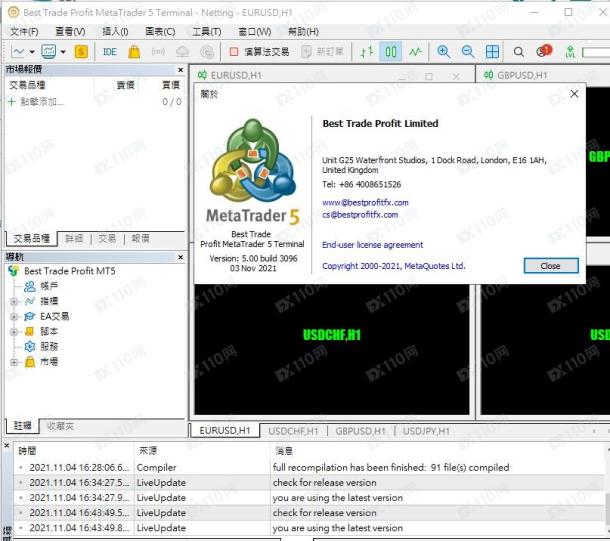The height and width of the screenshot is (541, 610).
Task: Open the 工具(T) menu
Action: (206, 31)
